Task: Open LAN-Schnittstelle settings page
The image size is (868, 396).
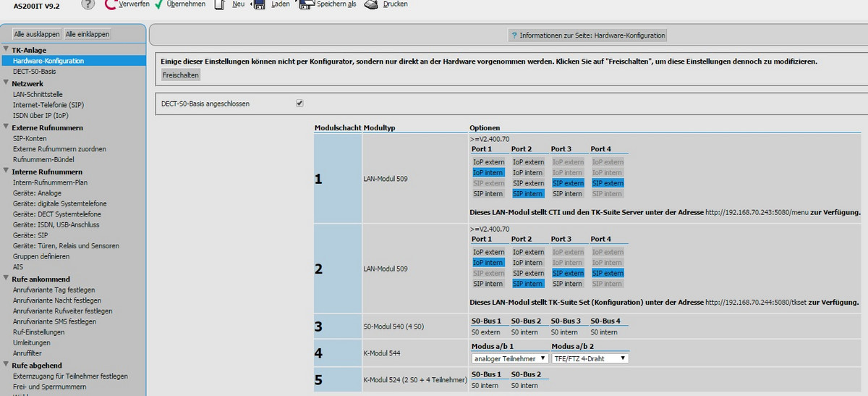Action: (x=38, y=94)
